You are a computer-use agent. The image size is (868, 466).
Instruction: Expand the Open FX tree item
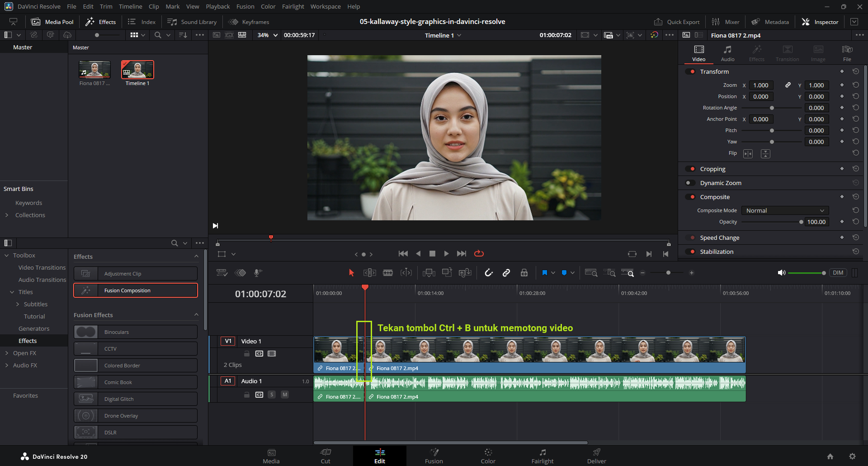pos(7,353)
